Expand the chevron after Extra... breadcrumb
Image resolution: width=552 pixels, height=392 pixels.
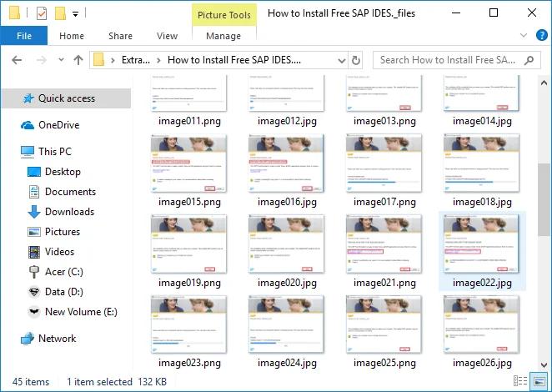(158, 60)
